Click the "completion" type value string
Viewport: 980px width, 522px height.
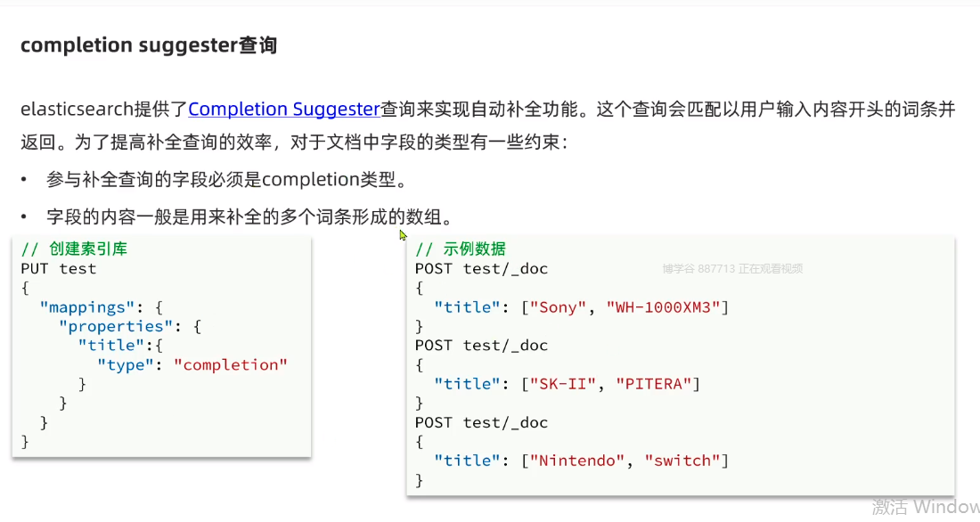tap(231, 364)
